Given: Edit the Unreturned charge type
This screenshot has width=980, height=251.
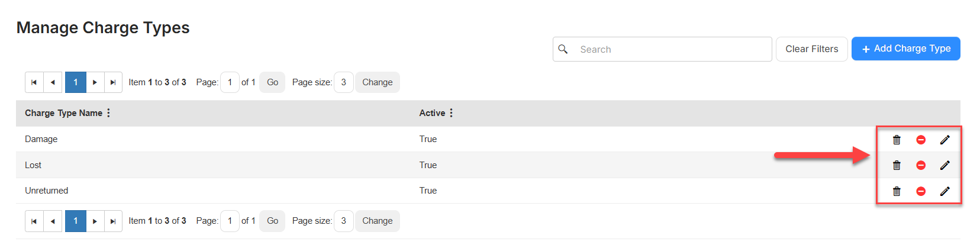Looking at the screenshot, I should pyautogui.click(x=945, y=191).
